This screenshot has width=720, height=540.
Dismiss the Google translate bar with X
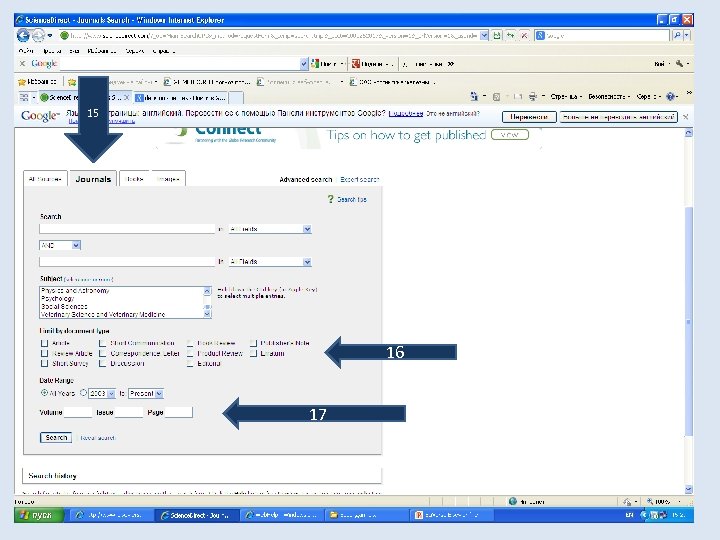pyautogui.click(x=686, y=117)
